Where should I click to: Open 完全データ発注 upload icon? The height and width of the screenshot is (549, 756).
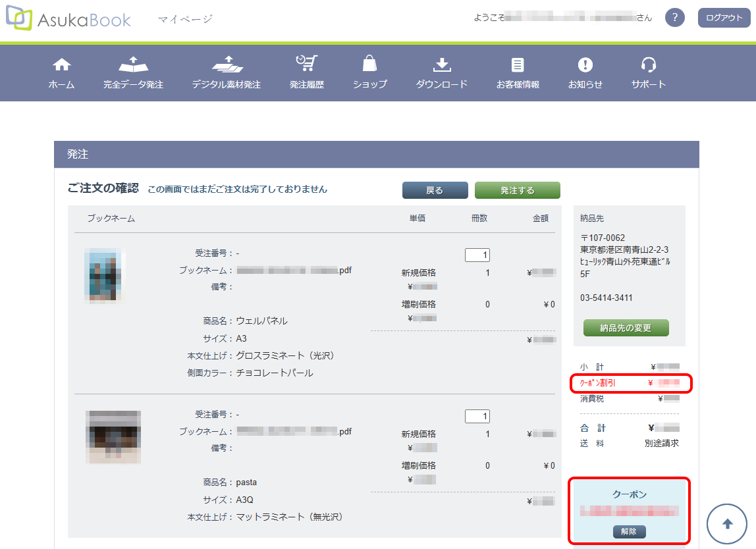tap(133, 65)
